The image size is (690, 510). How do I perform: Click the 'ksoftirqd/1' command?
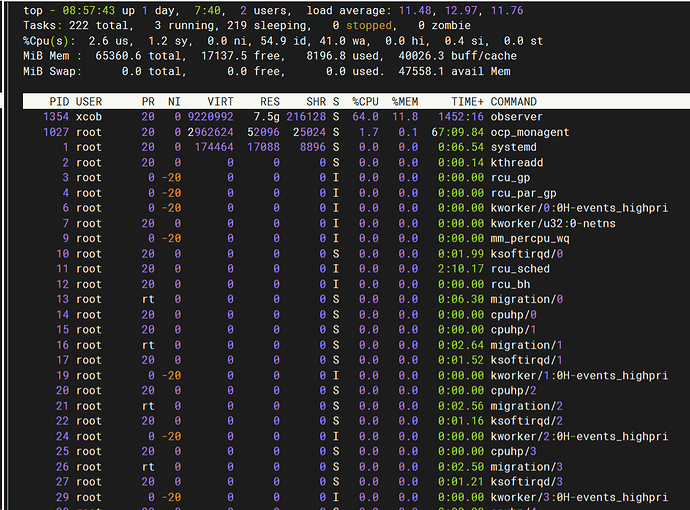click(526, 360)
